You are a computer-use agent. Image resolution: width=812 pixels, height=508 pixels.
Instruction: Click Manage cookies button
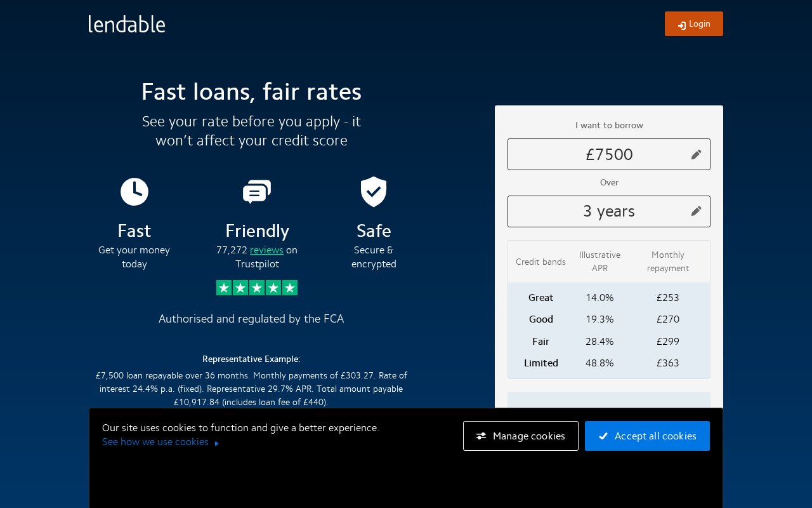[520, 436]
